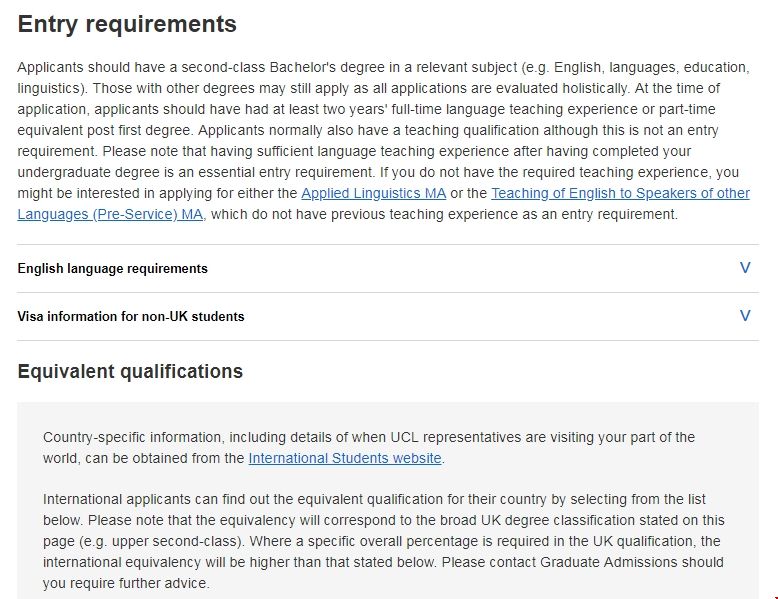Screen dimensions: 778x599
Task: Expand Visa information for non-UK students
Action: click(x=131, y=316)
